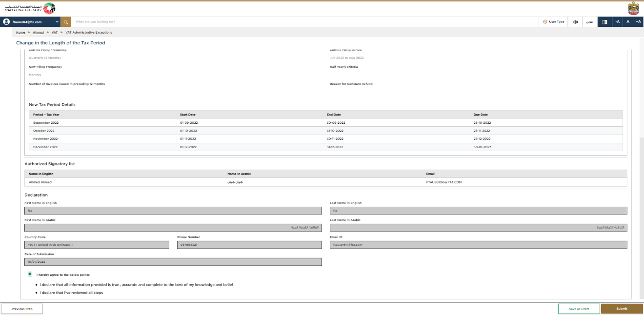Click the Save as Draft button
644x315 pixels.
tap(579, 309)
